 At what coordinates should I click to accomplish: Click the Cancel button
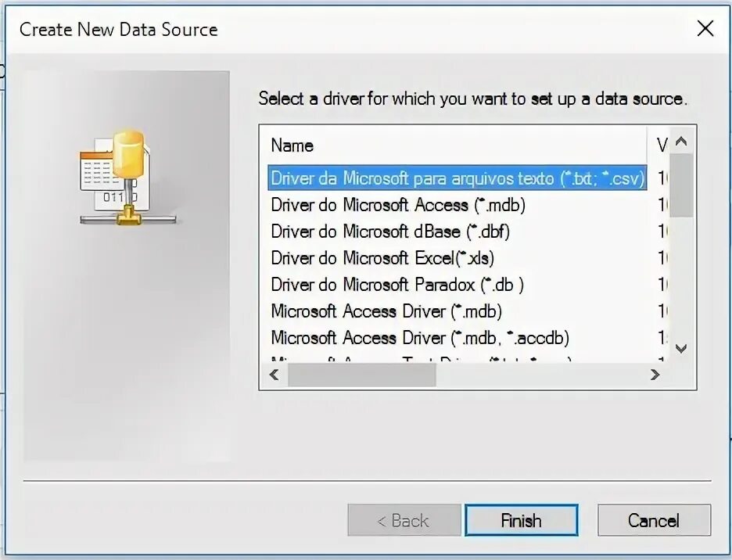[x=654, y=521]
